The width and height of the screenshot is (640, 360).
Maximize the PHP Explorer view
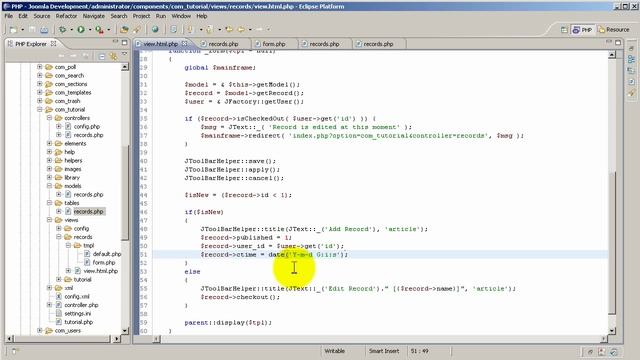(x=124, y=42)
